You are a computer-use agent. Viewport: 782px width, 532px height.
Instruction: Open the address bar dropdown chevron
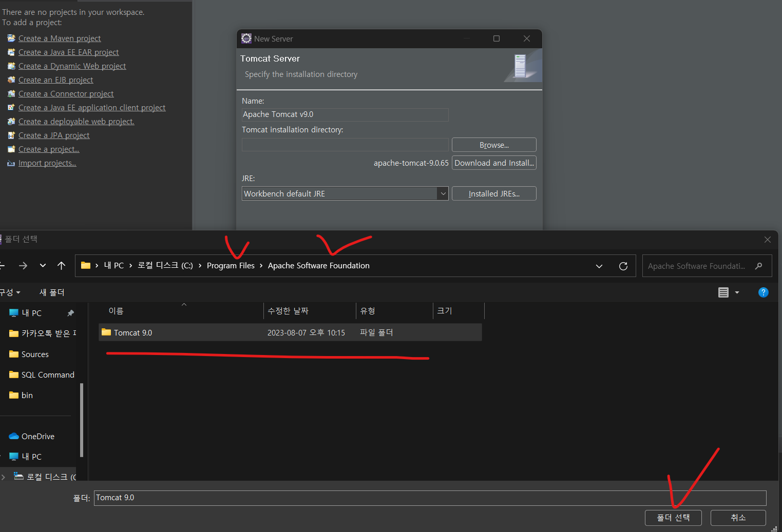(x=599, y=266)
